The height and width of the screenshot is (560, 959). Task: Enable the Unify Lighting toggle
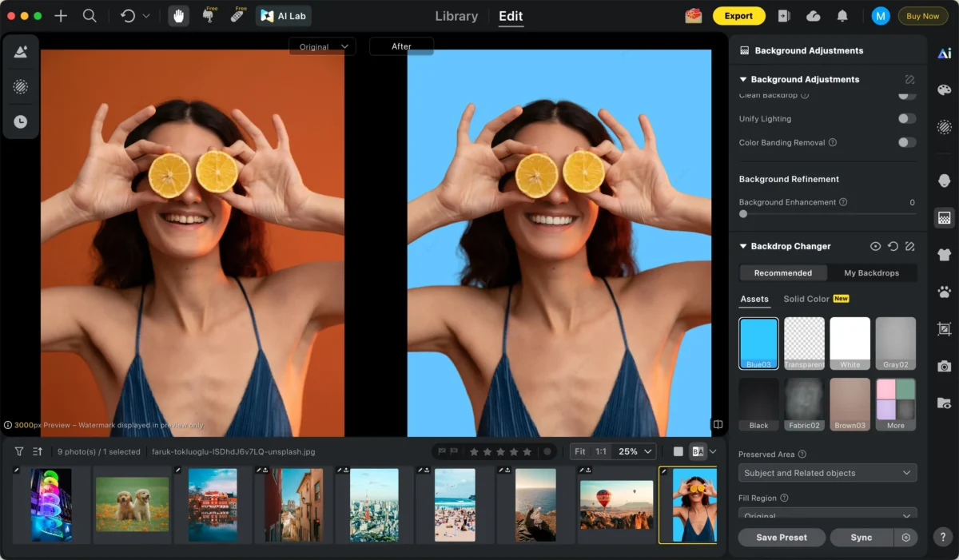pos(906,119)
